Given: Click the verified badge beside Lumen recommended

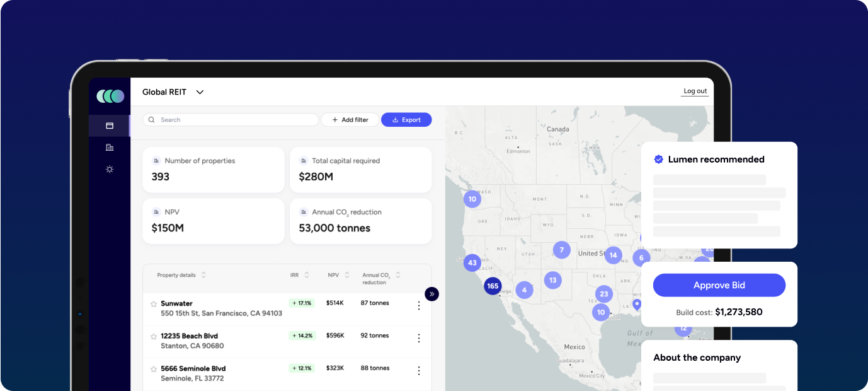Looking at the screenshot, I should 659,160.
